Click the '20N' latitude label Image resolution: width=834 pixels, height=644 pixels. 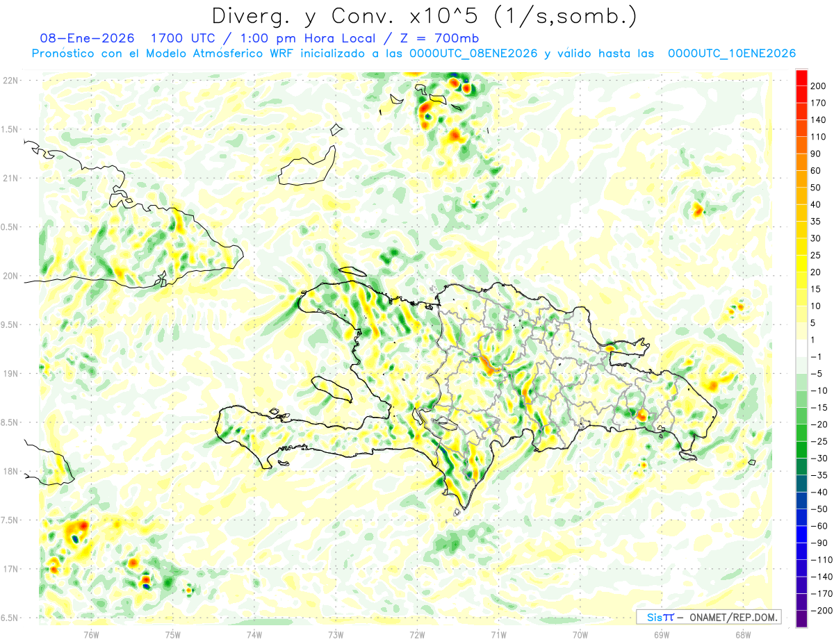pos(10,276)
